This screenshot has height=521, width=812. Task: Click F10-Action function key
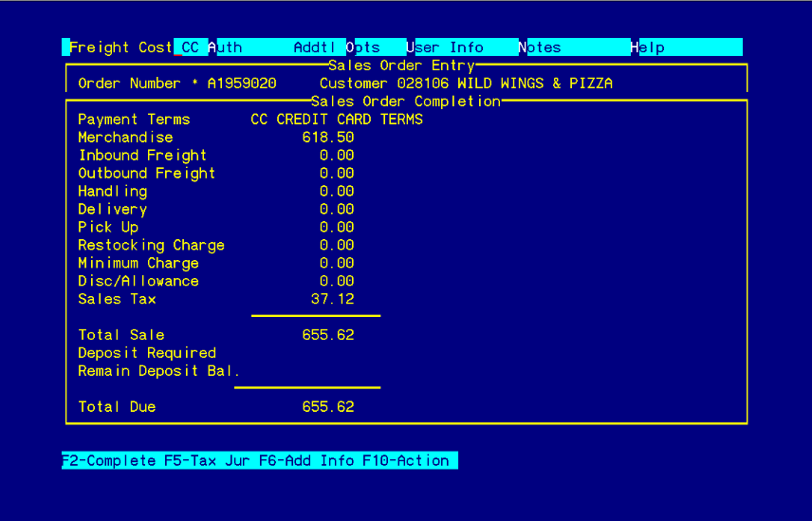click(406, 460)
